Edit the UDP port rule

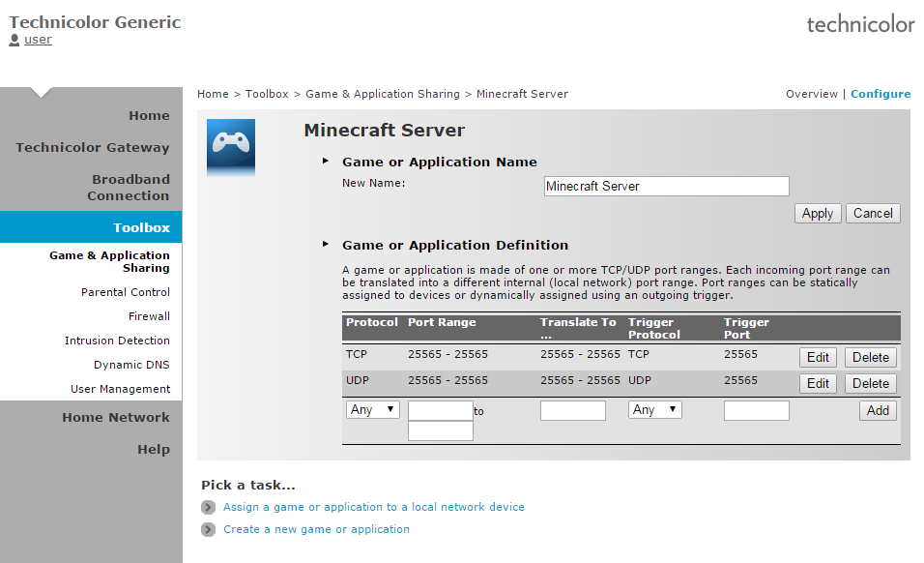click(x=818, y=383)
